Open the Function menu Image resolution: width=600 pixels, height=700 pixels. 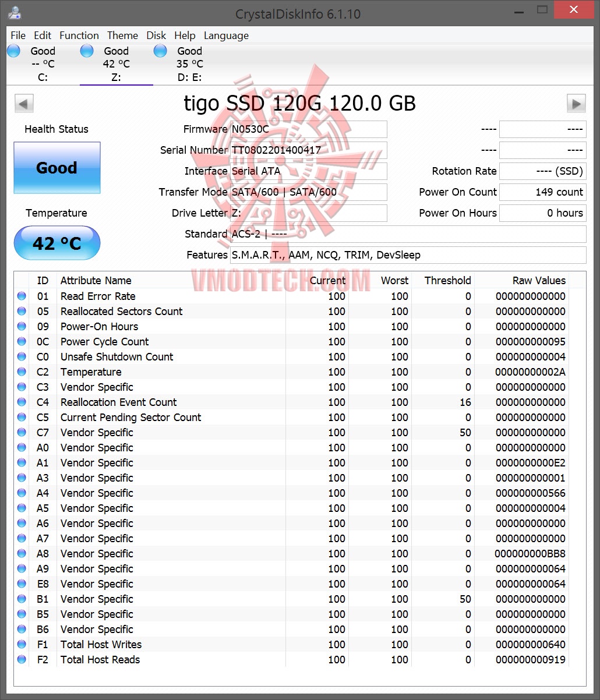[x=79, y=36]
